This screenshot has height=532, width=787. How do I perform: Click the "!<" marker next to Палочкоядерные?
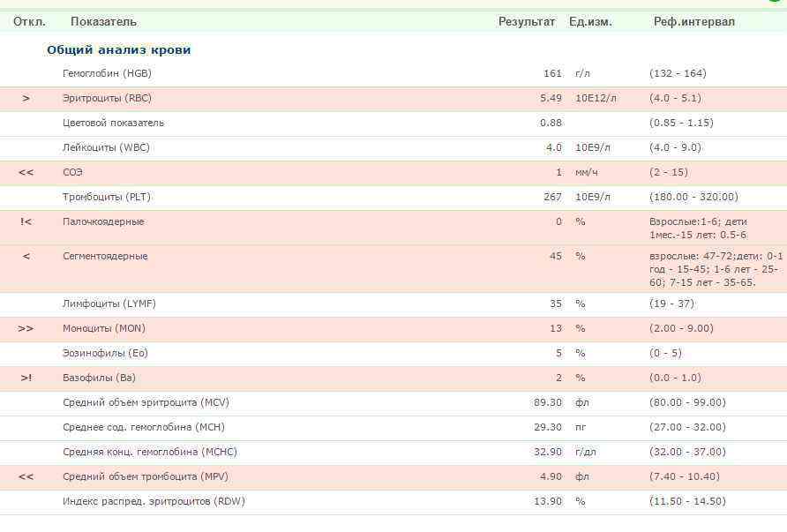coord(26,221)
